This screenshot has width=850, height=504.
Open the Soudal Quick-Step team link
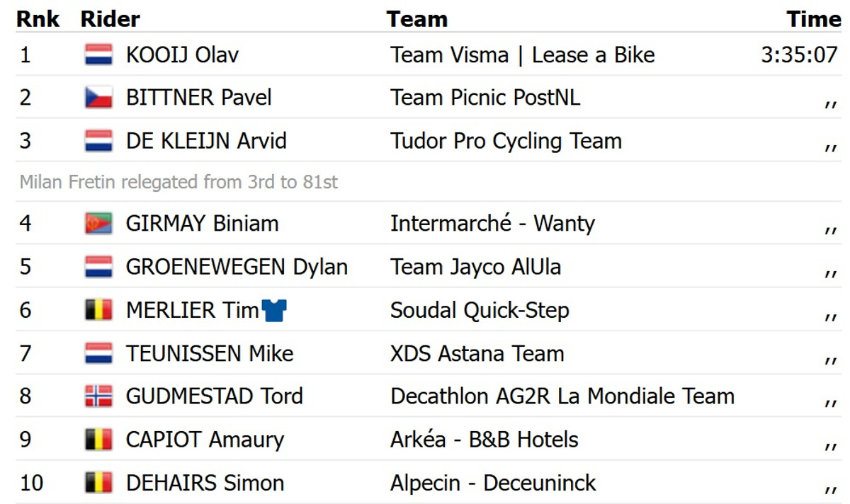(x=480, y=310)
